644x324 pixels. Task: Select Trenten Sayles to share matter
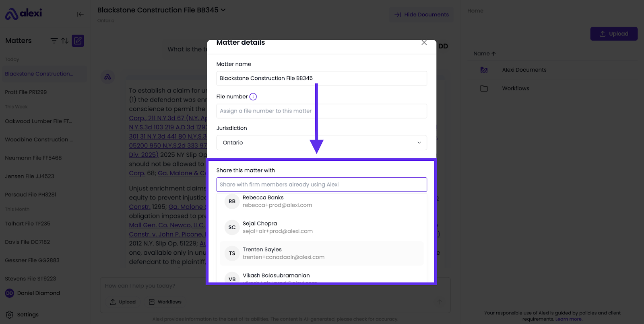tap(322, 253)
